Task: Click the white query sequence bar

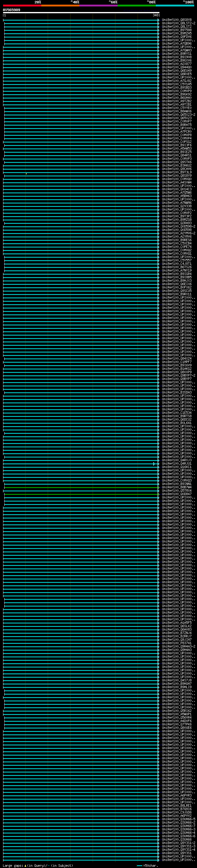Action: (x=81, y=12)
